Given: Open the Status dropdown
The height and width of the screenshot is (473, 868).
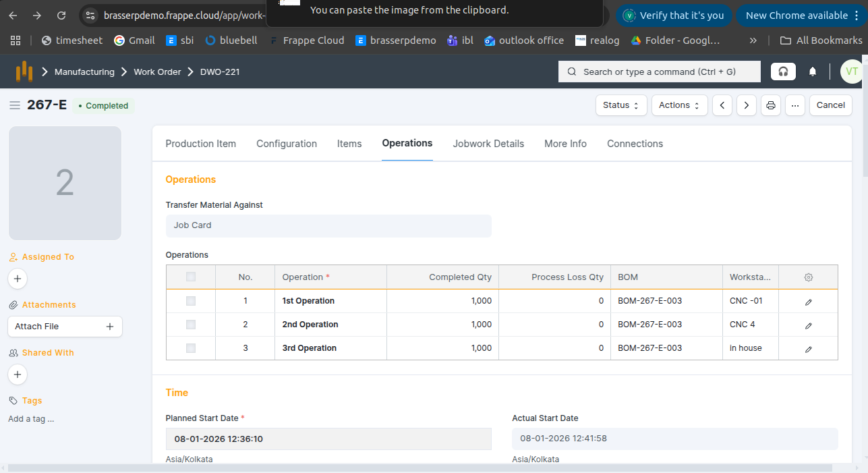Looking at the screenshot, I should tap(620, 105).
